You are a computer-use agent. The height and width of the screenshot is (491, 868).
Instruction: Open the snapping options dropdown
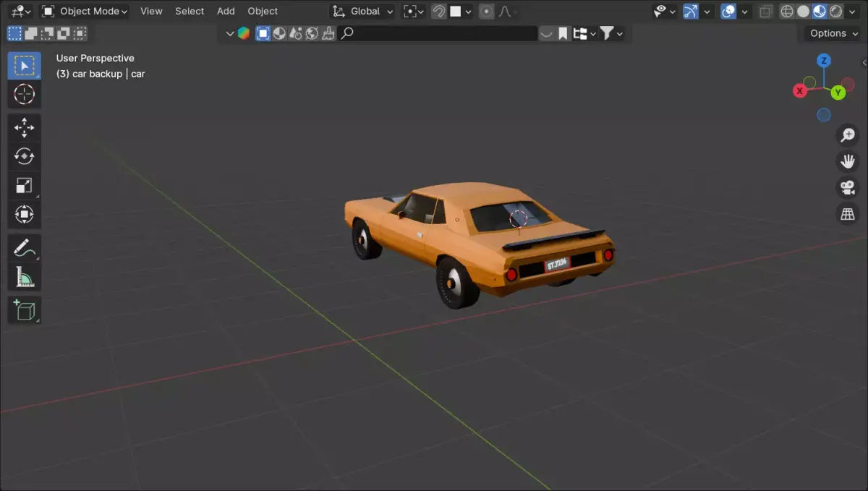point(460,12)
